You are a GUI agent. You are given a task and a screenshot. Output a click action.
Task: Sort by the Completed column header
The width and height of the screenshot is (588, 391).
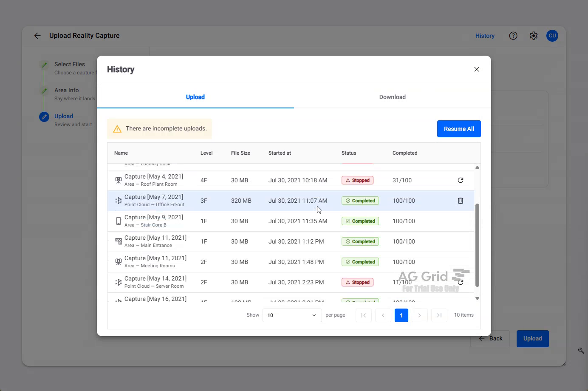(405, 153)
